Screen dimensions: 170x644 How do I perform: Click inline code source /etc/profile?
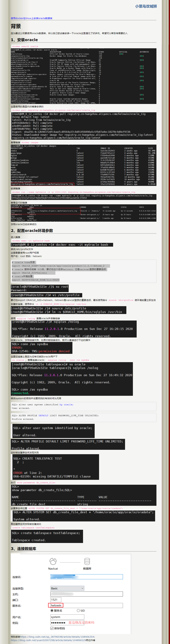pos(121,300)
